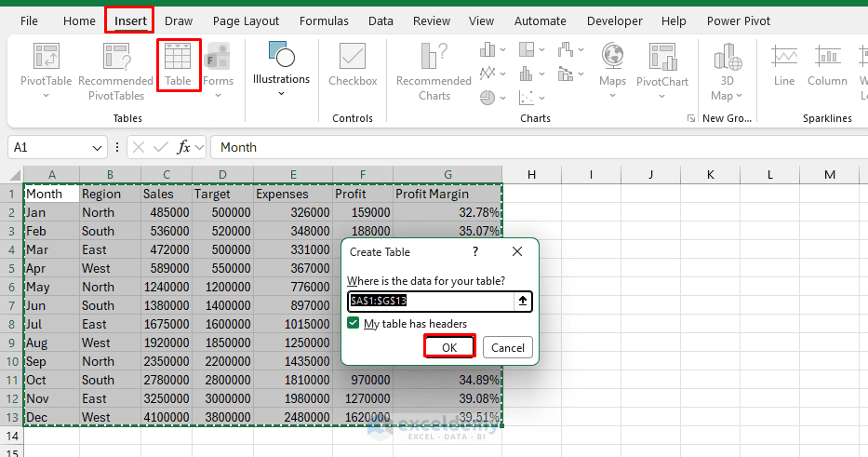The height and width of the screenshot is (457, 868).
Task: Click the 39.08% profit margin cell
Action: point(447,399)
